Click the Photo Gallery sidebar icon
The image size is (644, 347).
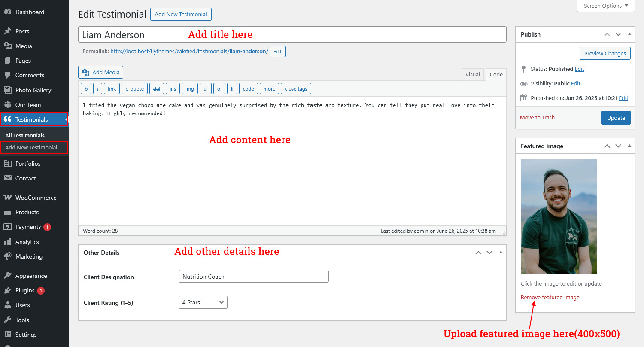coord(7,90)
